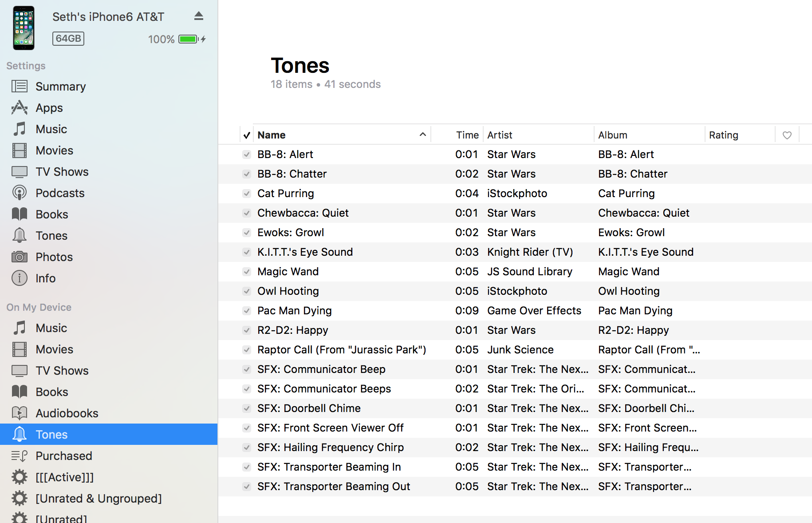Toggle the R2-D2: Happy checkbox
Screen dimensions: 812x523
247,330
